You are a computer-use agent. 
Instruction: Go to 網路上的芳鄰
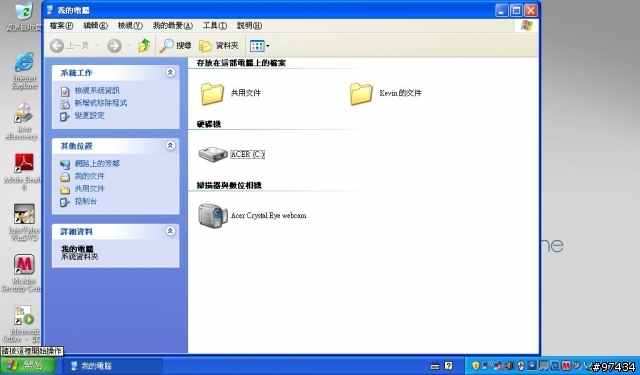(97, 164)
